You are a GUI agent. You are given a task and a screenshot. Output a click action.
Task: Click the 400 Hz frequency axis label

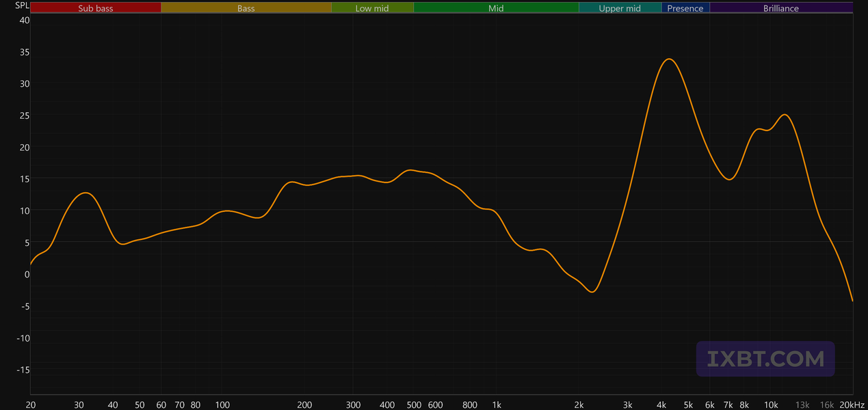point(387,405)
